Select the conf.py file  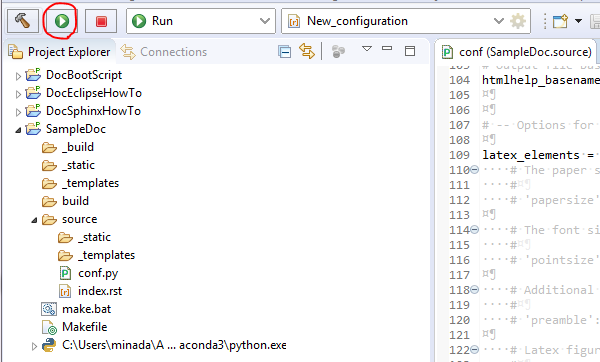[98, 273]
